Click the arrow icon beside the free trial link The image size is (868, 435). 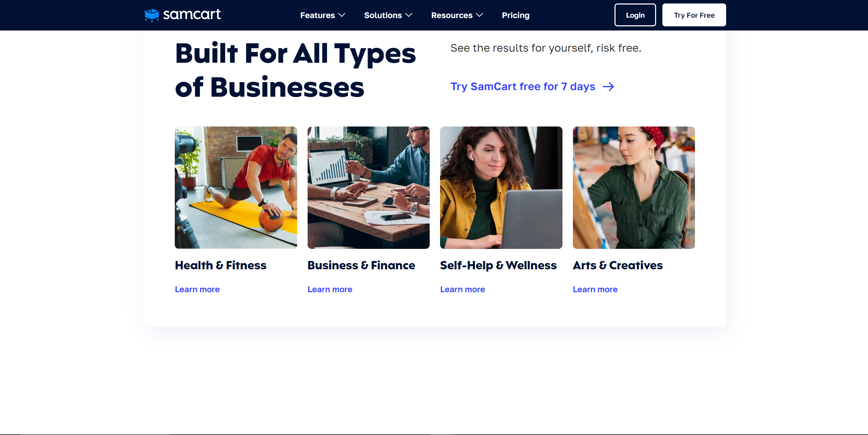point(608,87)
